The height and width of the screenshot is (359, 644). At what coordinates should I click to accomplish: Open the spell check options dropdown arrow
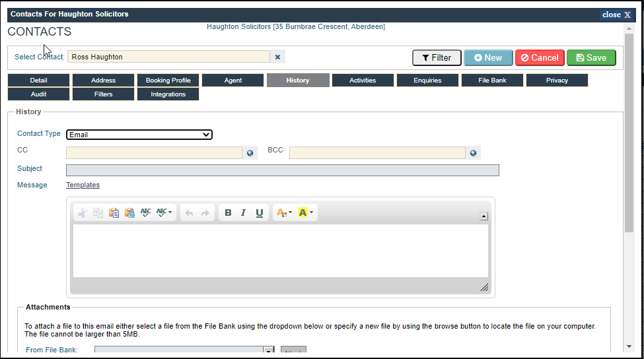point(170,212)
